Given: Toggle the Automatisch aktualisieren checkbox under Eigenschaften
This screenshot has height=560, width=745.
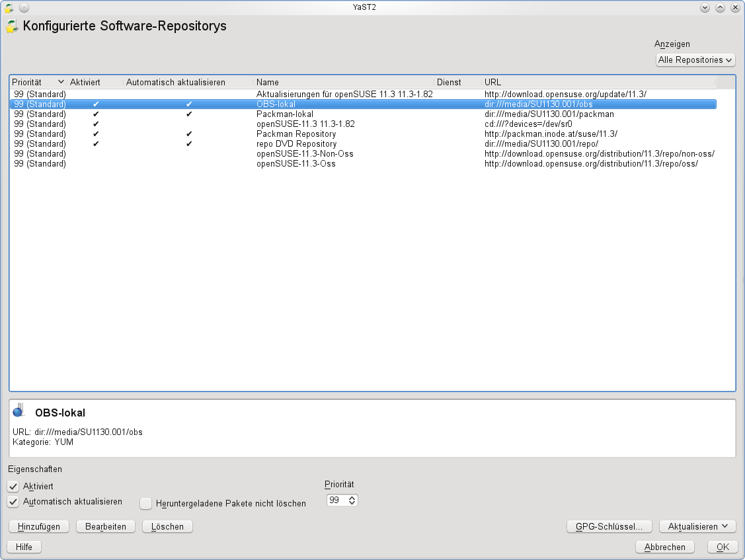Looking at the screenshot, I should click(x=13, y=502).
